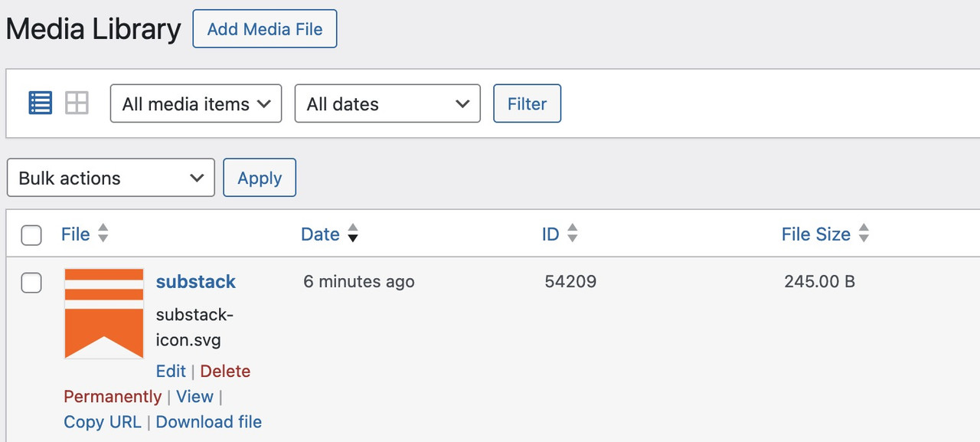
Task: Sort by File column arrows
Action: pos(103,234)
